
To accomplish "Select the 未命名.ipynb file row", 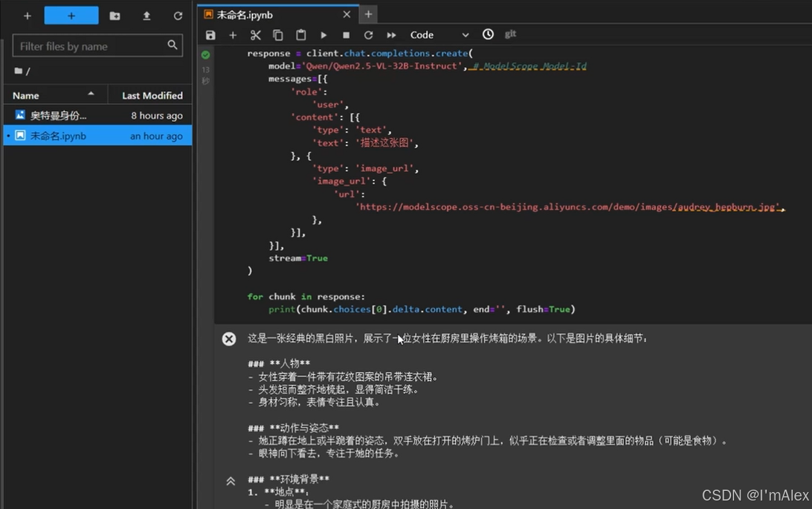I will (98, 136).
